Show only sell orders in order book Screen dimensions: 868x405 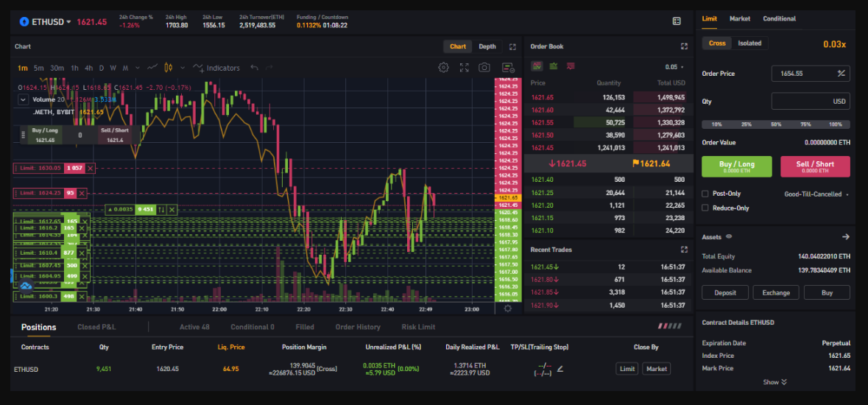tap(571, 66)
